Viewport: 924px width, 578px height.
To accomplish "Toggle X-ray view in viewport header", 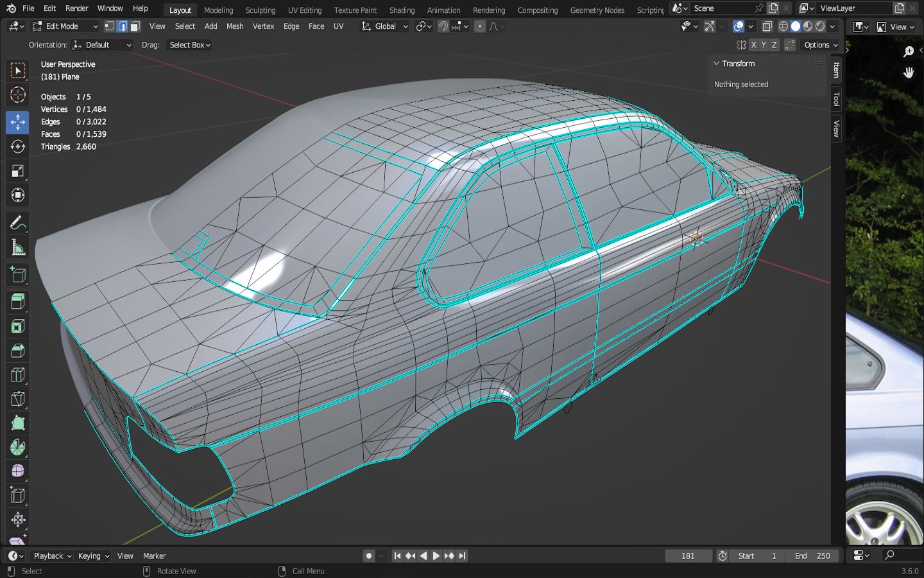I will point(767,26).
